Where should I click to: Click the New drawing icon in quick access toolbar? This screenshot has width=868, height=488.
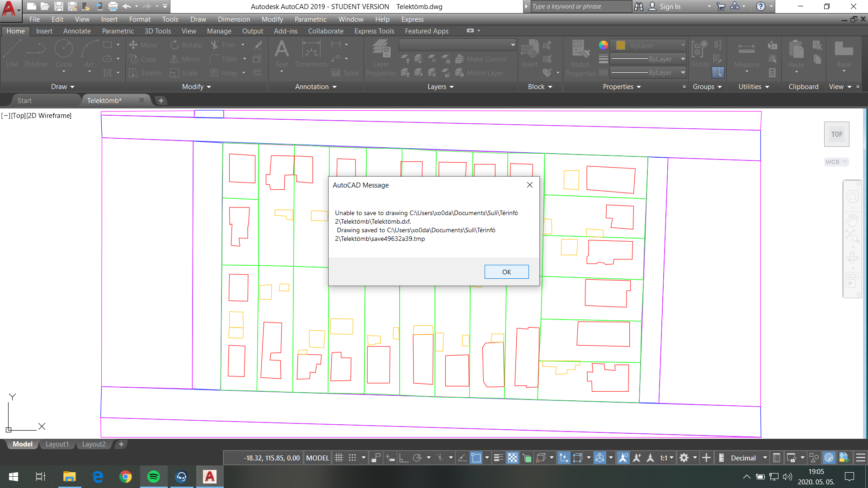(31, 6)
